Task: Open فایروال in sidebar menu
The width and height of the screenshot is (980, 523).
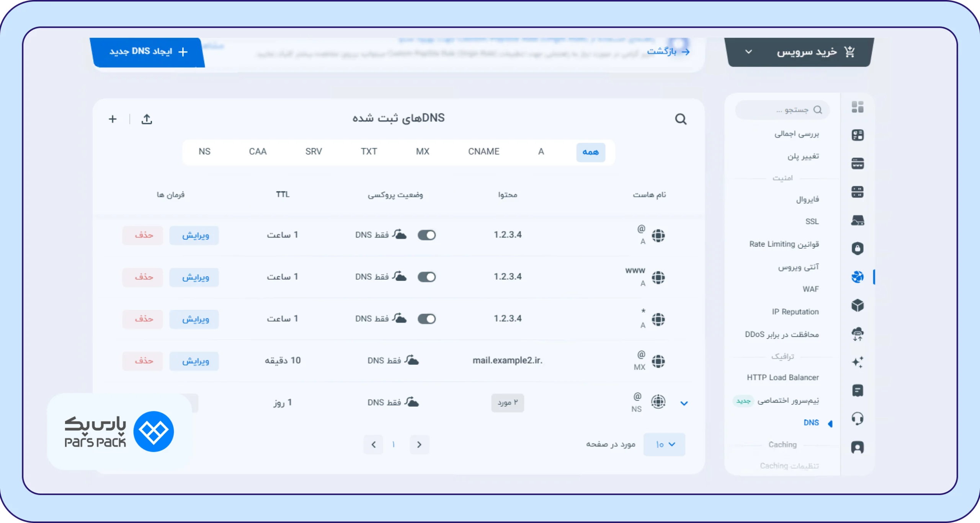Action: click(x=808, y=199)
